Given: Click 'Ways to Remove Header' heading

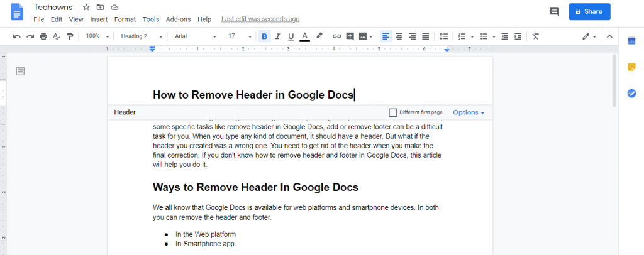Looking at the screenshot, I should tap(255, 187).
